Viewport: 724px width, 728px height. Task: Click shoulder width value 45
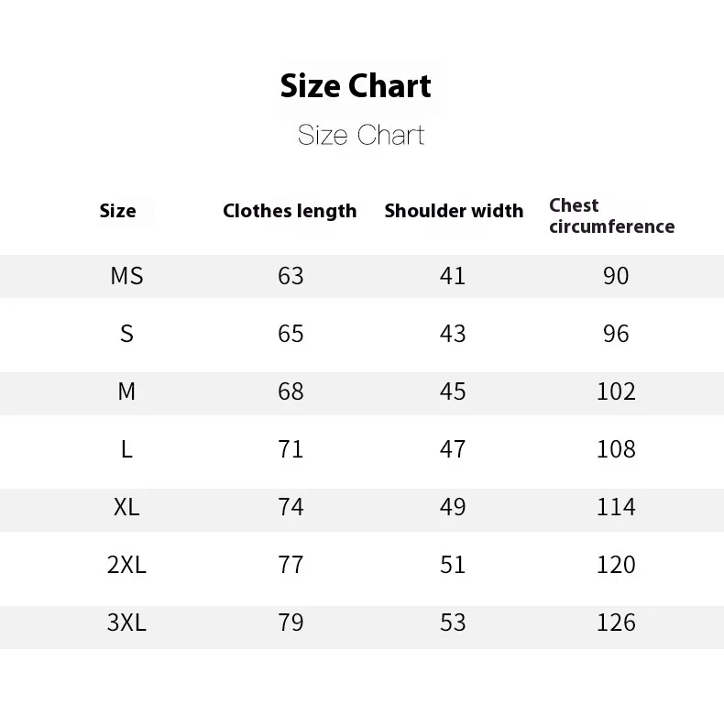click(453, 392)
